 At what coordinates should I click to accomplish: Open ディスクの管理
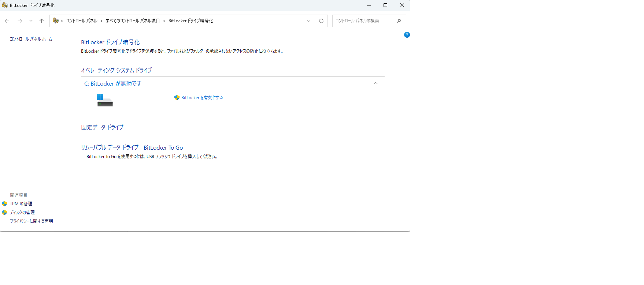[22, 213]
